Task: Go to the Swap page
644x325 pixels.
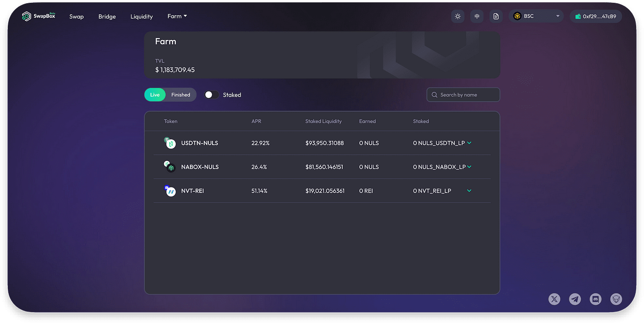Action: coord(76,17)
